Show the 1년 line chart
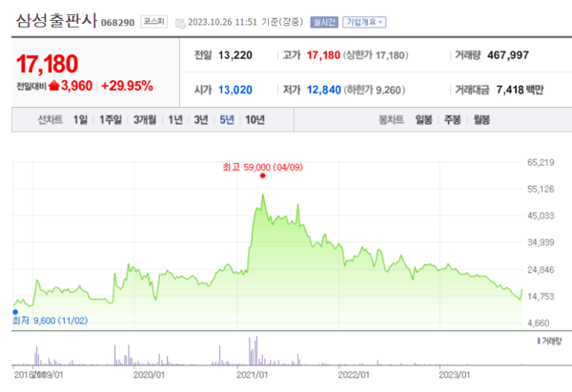Viewport: 572px width, 392px height. [175, 120]
